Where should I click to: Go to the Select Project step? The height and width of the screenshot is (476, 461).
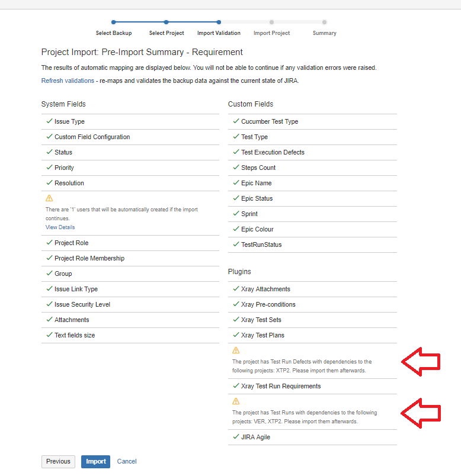point(167,33)
